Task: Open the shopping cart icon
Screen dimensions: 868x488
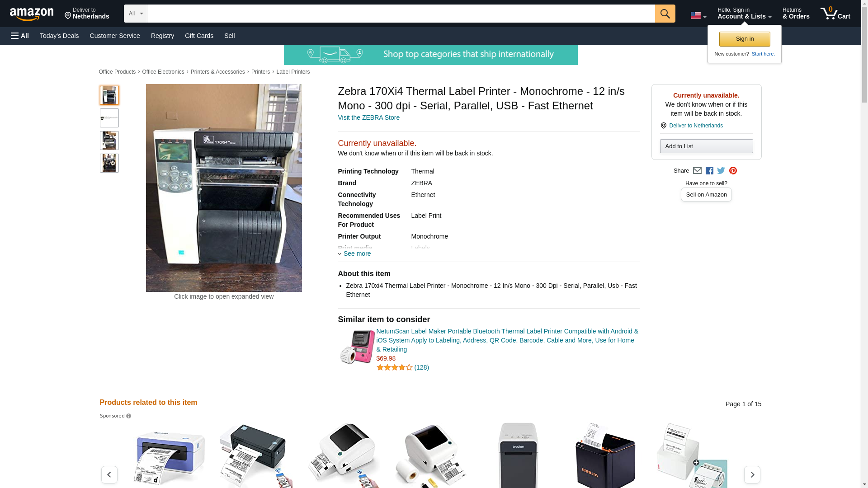Action: coord(835,14)
